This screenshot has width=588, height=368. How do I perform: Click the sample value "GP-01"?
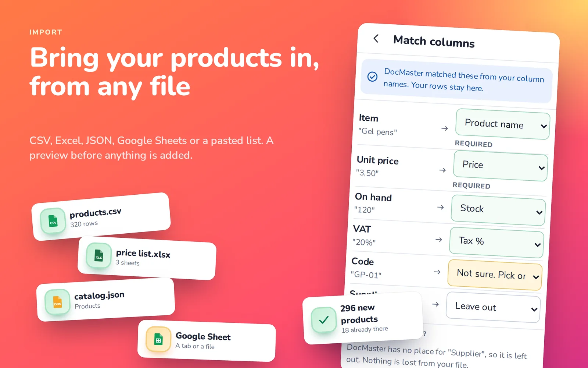tap(366, 275)
